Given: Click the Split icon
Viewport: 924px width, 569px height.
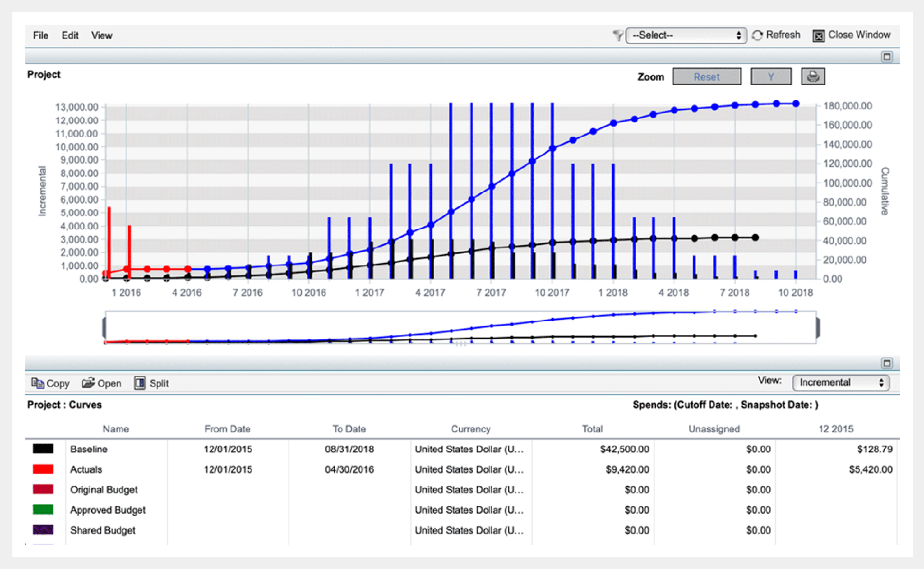Looking at the screenshot, I should 139,383.
